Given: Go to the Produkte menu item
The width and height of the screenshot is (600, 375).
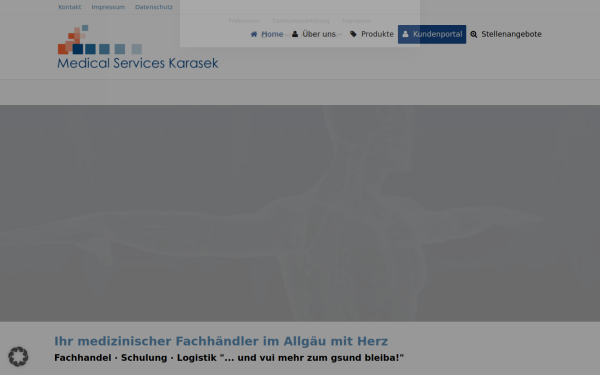Looking at the screenshot, I should tap(372, 34).
